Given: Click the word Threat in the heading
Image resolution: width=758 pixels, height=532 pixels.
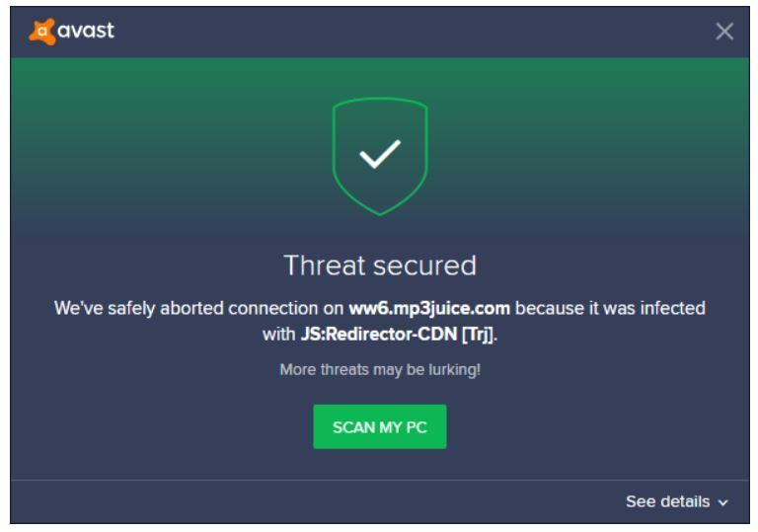Looking at the screenshot, I should coord(325,266).
